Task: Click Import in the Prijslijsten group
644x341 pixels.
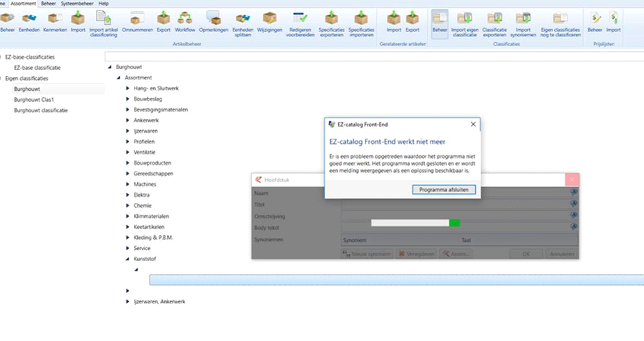Action: tap(613, 23)
